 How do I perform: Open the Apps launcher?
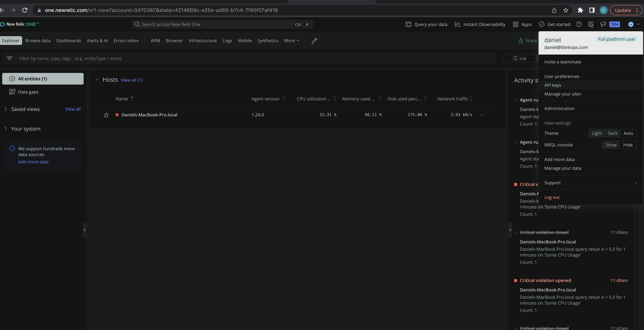point(522,24)
